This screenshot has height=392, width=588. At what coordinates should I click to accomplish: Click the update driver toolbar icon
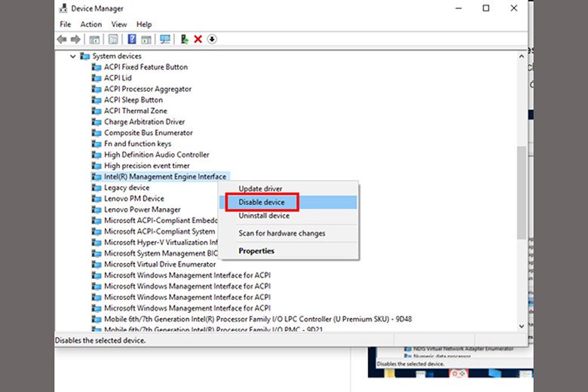coord(184,39)
